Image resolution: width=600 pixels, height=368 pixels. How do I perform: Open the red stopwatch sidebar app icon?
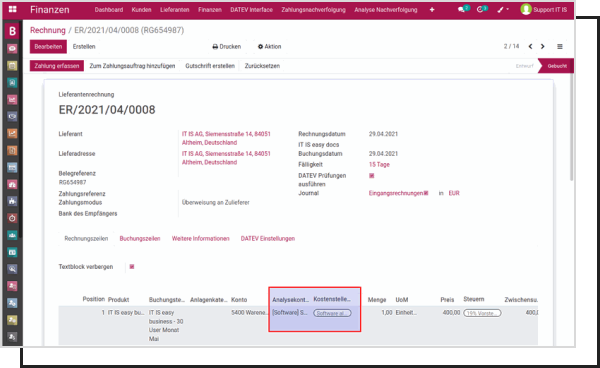pyautogui.click(x=12, y=218)
